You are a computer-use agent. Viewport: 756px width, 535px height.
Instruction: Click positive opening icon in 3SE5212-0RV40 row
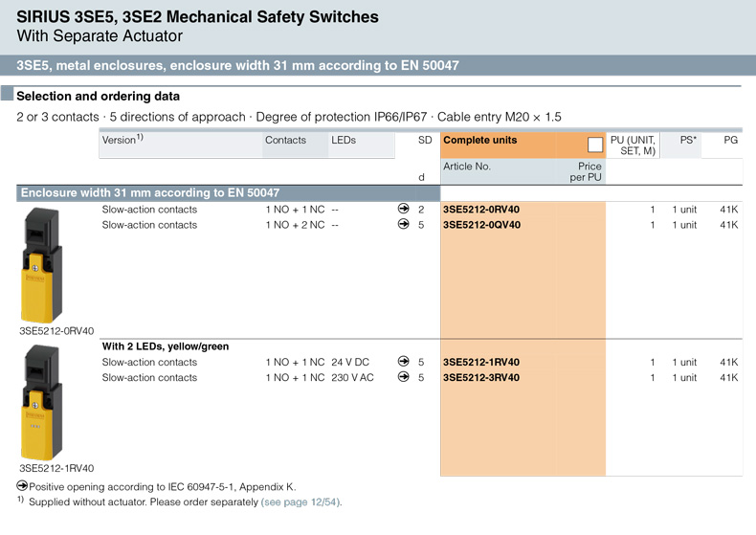(x=403, y=210)
